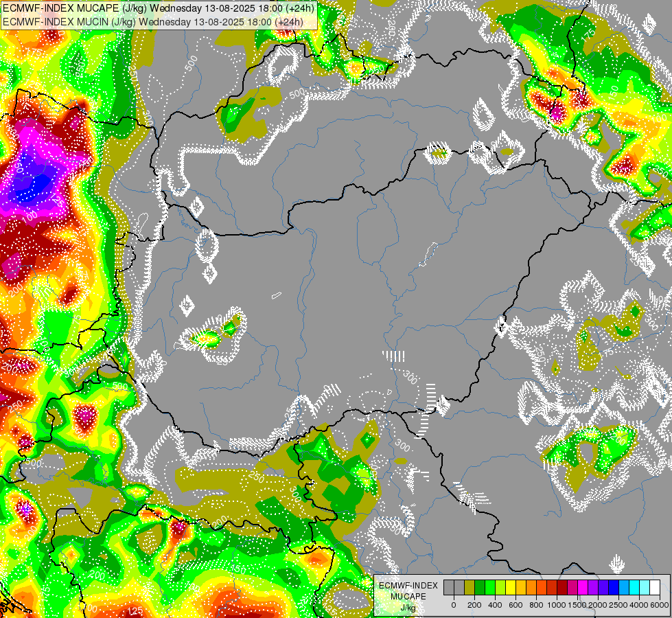Click the legend label '400'
672x618 pixels.
pos(495,605)
